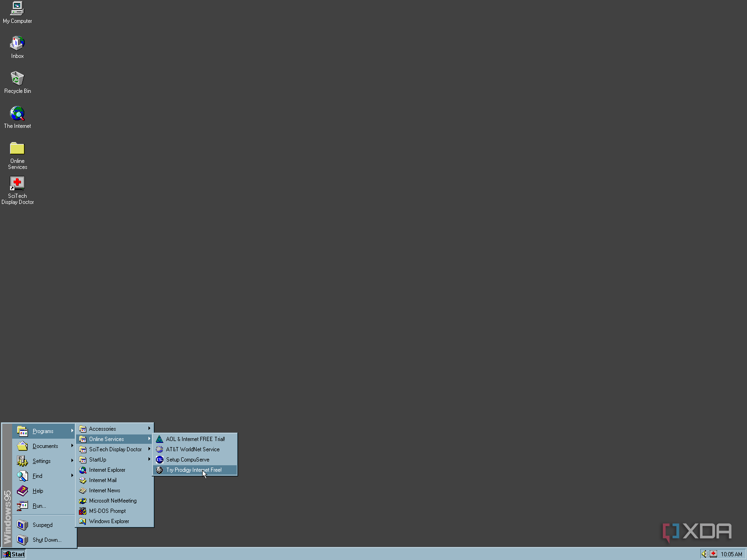Expand the Accessories submenu arrow
747x560 pixels.
point(149,428)
